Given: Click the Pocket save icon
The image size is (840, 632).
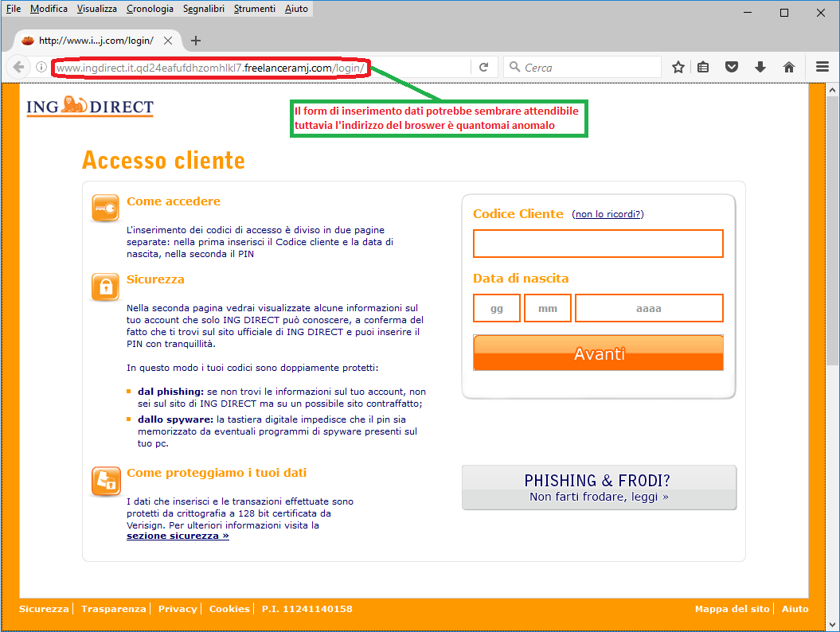Looking at the screenshot, I should point(732,67).
